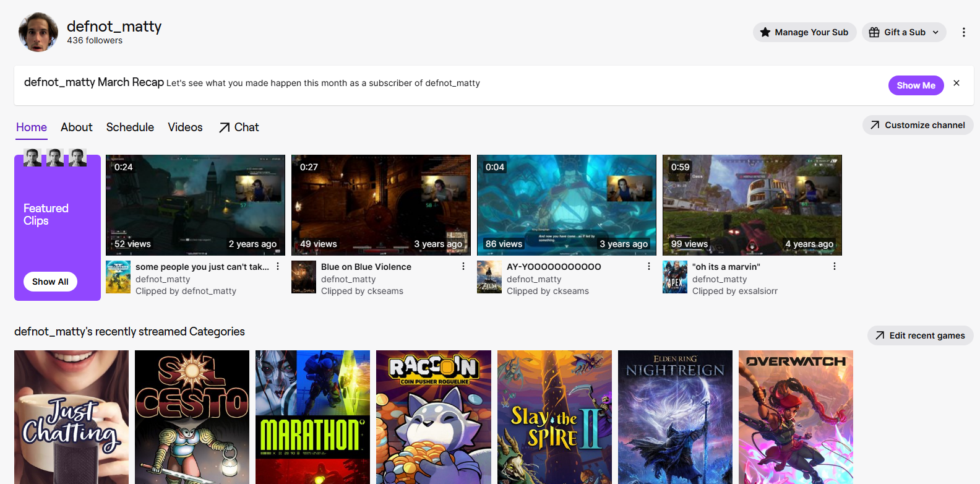Click 'Clipped by exsalsiorr' text

735,291
